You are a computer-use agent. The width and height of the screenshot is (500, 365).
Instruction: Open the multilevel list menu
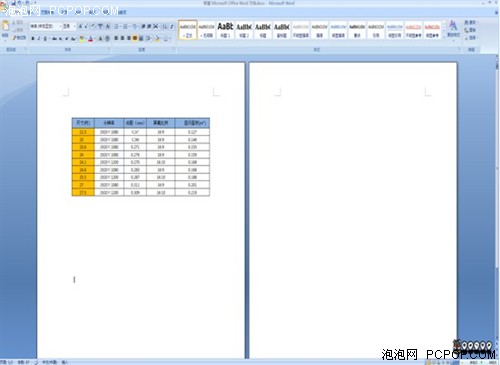tap(135, 26)
